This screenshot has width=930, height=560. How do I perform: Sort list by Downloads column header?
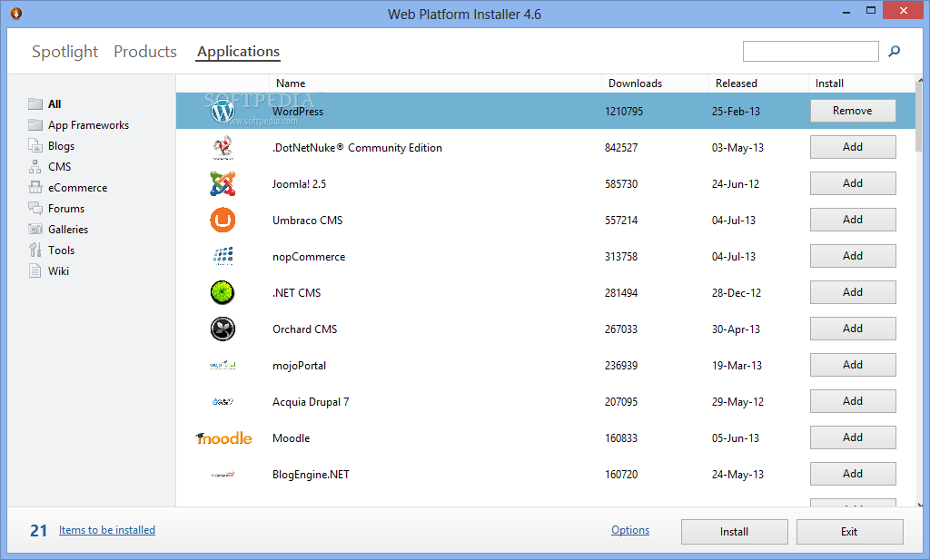click(x=655, y=84)
